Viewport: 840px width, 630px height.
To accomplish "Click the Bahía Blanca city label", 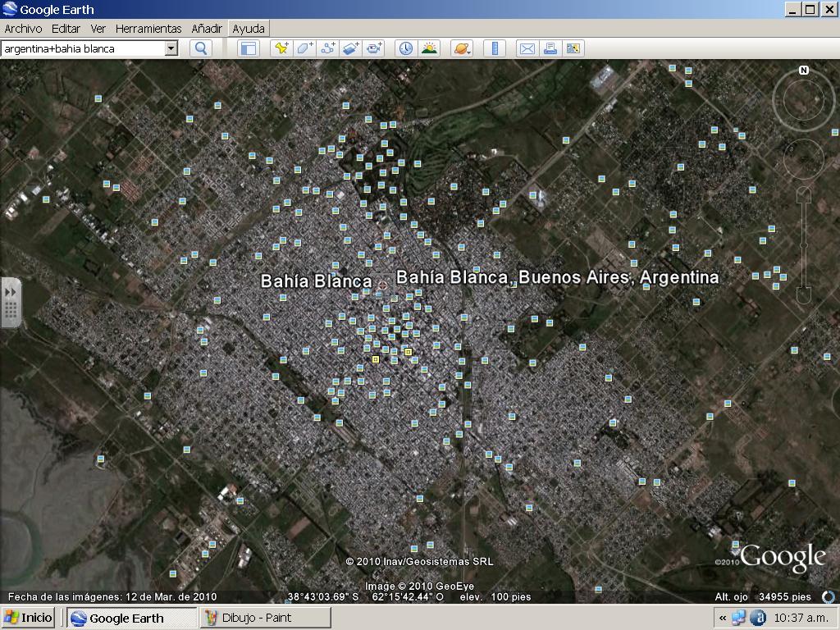I will click(316, 281).
